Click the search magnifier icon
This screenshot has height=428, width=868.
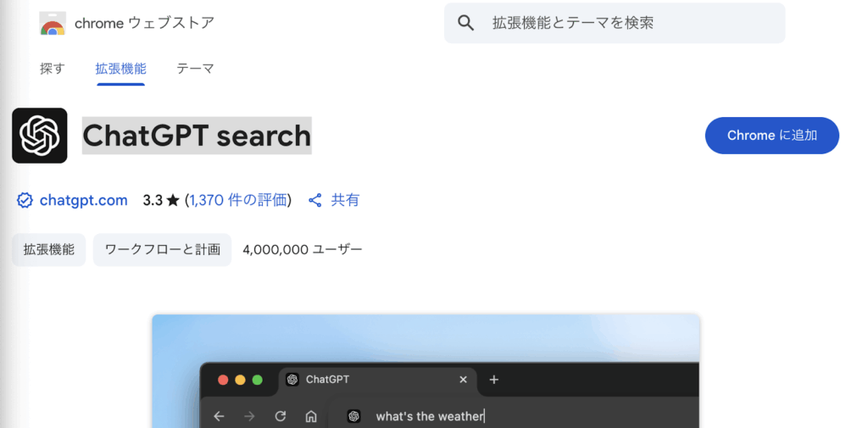466,23
